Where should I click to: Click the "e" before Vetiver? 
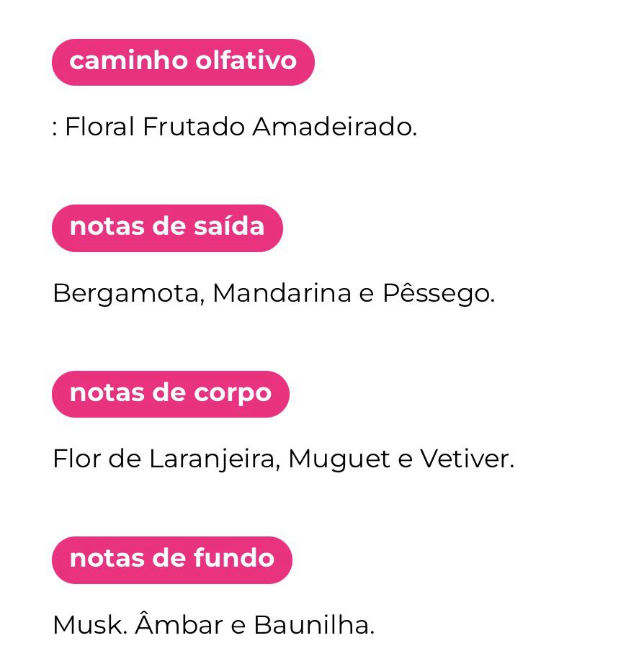pyautogui.click(x=405, y=459)
